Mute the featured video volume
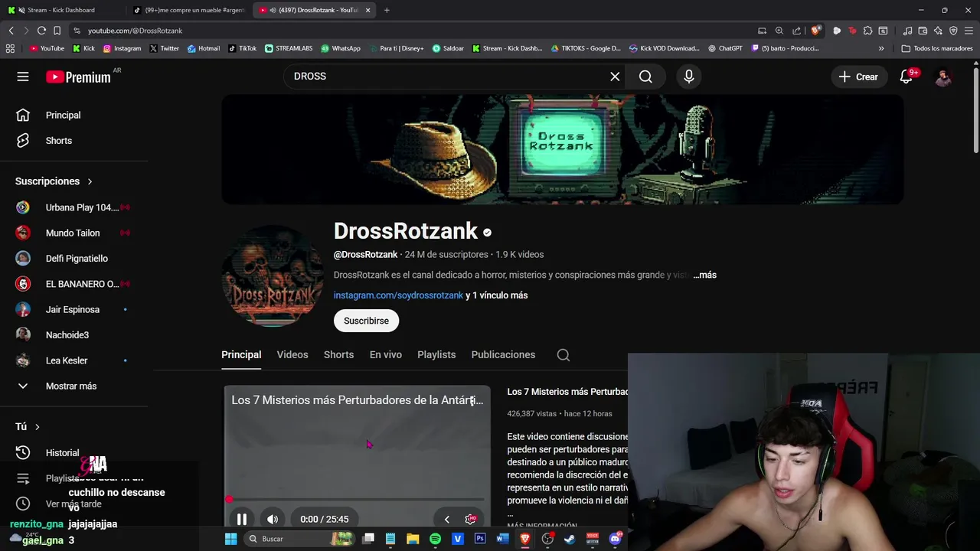This screenshot has height=551, width=980. [273, 520]
